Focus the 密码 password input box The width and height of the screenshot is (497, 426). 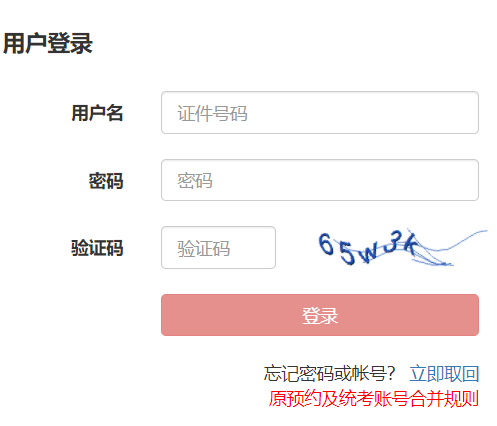(320, 180)
